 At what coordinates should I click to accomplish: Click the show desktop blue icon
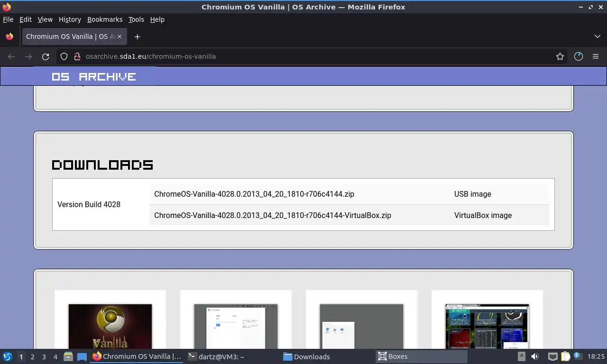pos(82,356)
